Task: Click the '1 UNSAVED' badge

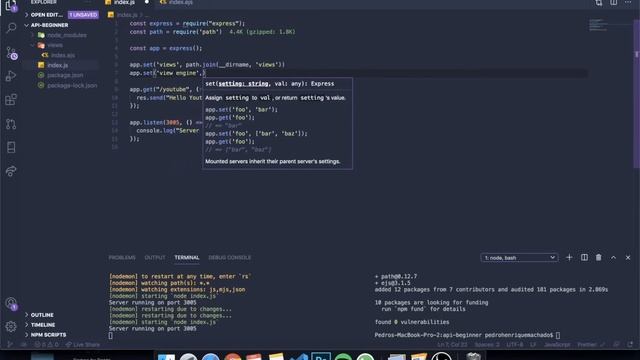Action: coord(83,15)
